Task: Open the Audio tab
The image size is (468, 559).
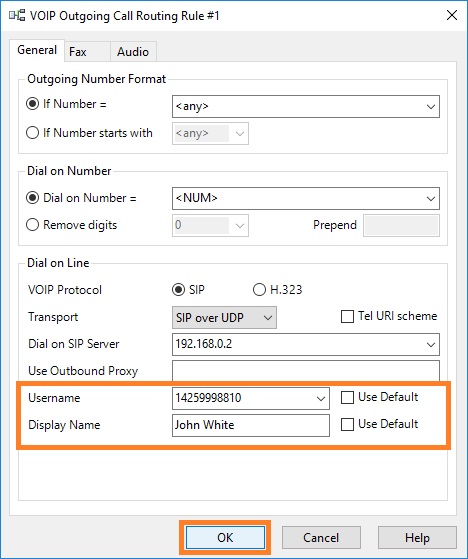Action: [133, 52]
